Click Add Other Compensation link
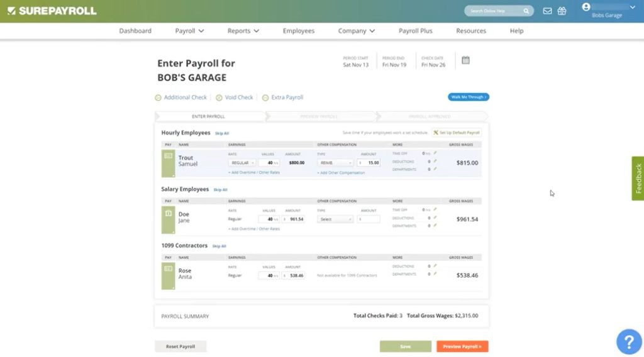 341,173
